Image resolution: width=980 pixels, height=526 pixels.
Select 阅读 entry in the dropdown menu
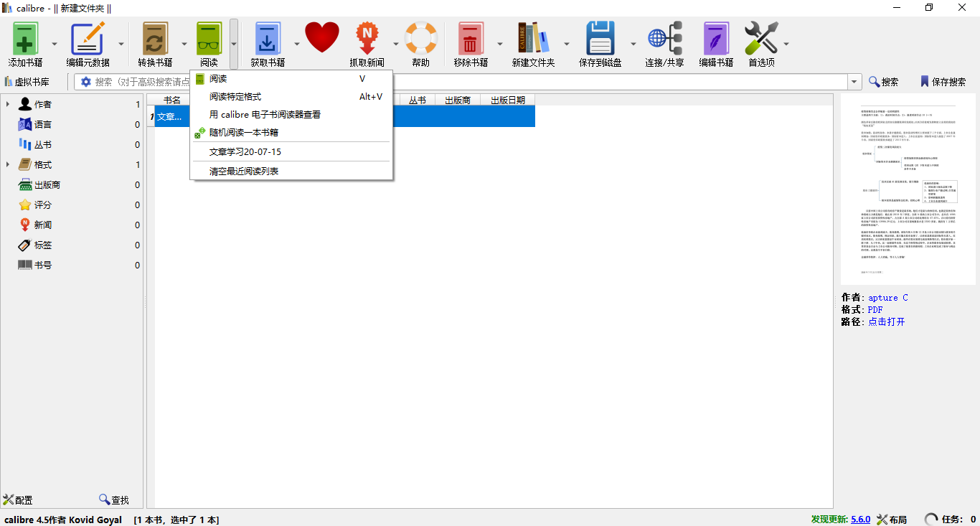coord(291,79)
